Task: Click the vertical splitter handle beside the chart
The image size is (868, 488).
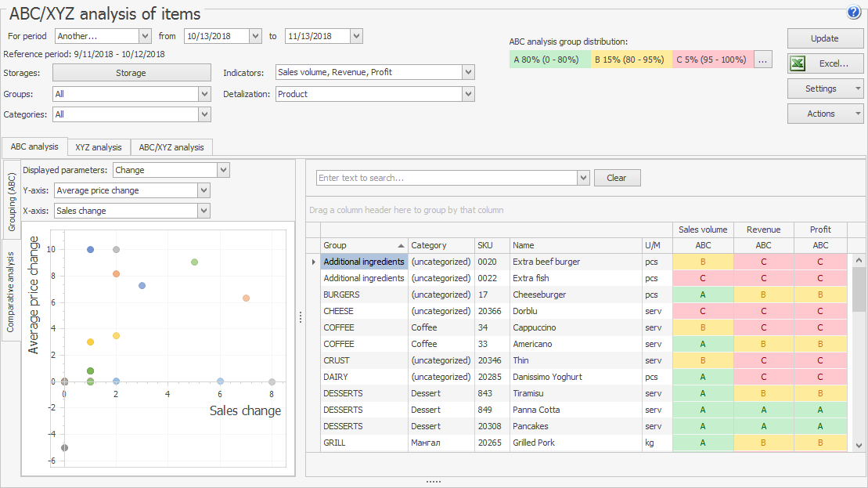Action: coord(300,317)
